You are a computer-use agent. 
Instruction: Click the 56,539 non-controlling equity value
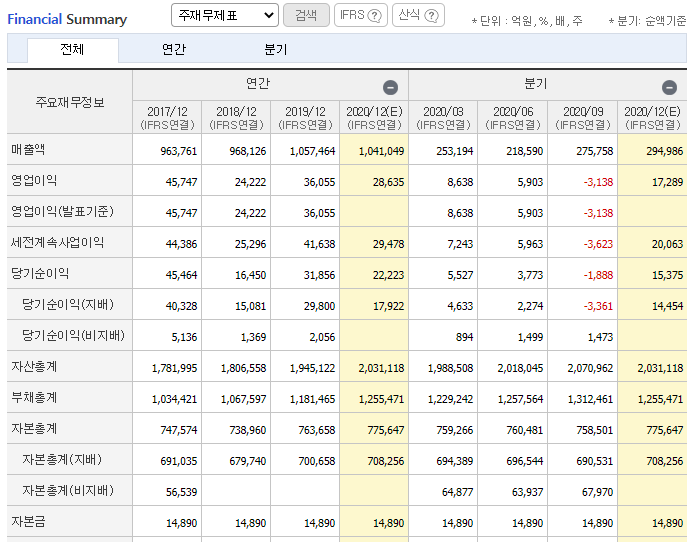pos(182,492)
